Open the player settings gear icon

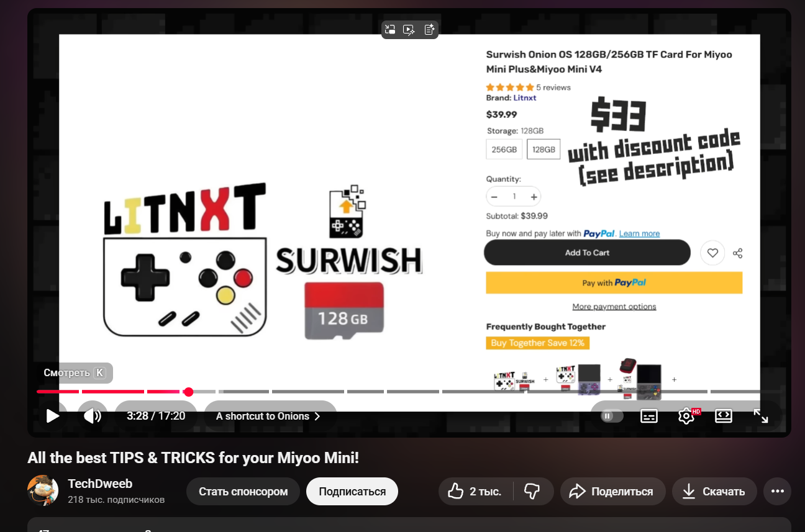686,416
